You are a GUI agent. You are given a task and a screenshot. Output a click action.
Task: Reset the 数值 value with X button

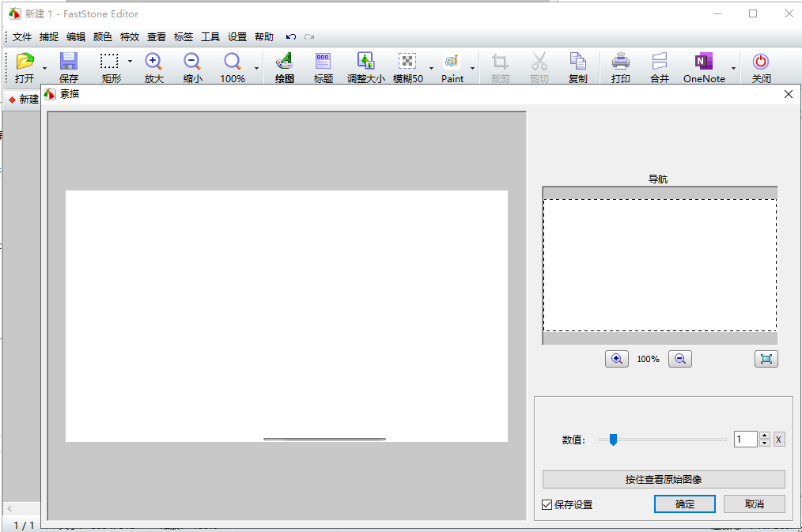click(778, 440)
